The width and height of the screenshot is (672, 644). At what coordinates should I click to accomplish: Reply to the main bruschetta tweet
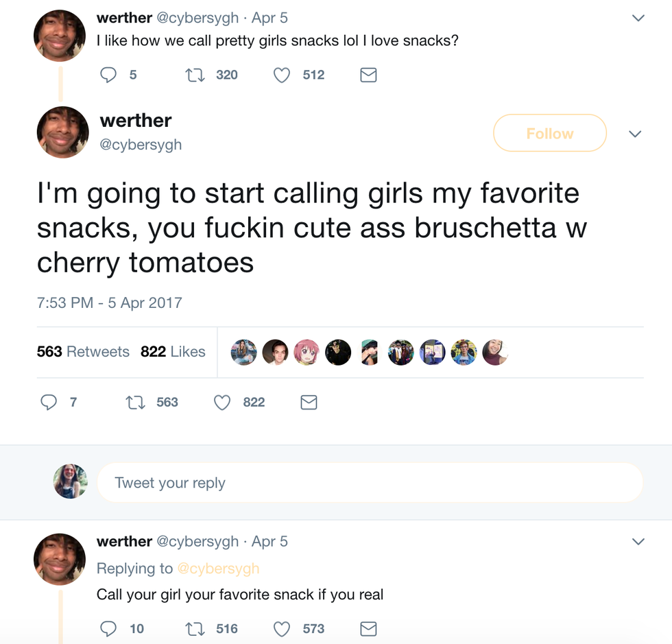click(x=49, y=403)
